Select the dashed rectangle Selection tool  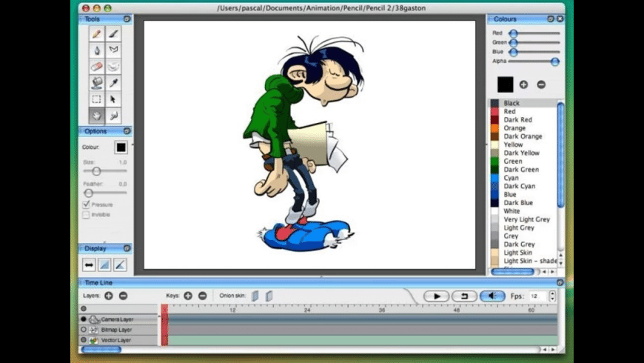(96, 99)
